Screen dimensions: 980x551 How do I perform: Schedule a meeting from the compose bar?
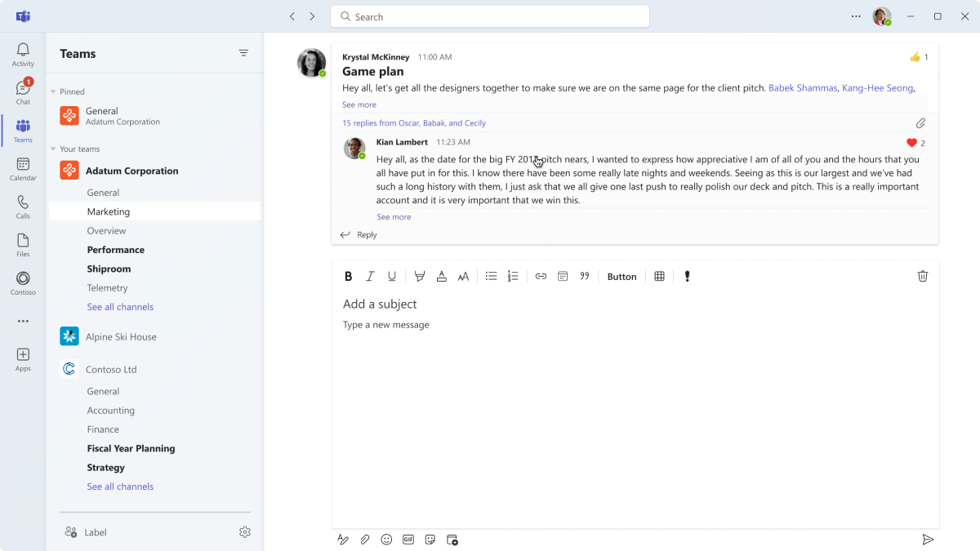(452, 540)
